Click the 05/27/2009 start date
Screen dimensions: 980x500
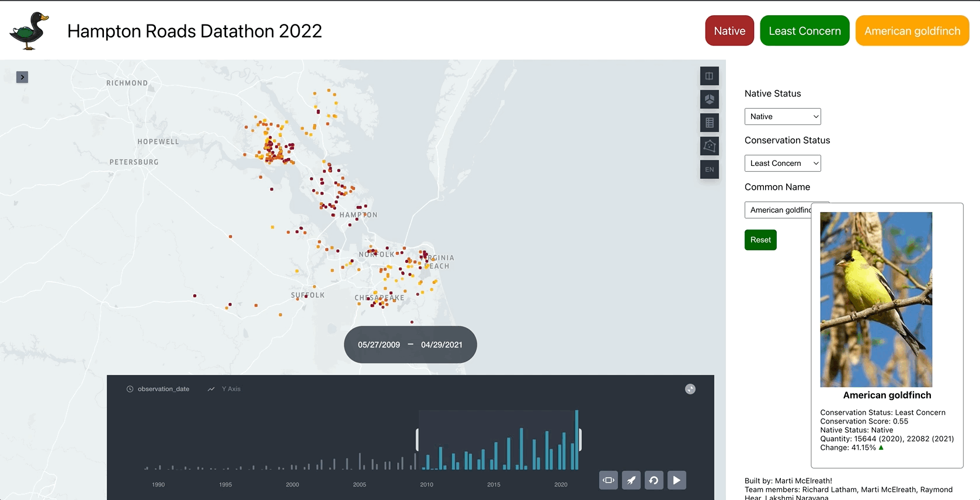pos(379,345)
